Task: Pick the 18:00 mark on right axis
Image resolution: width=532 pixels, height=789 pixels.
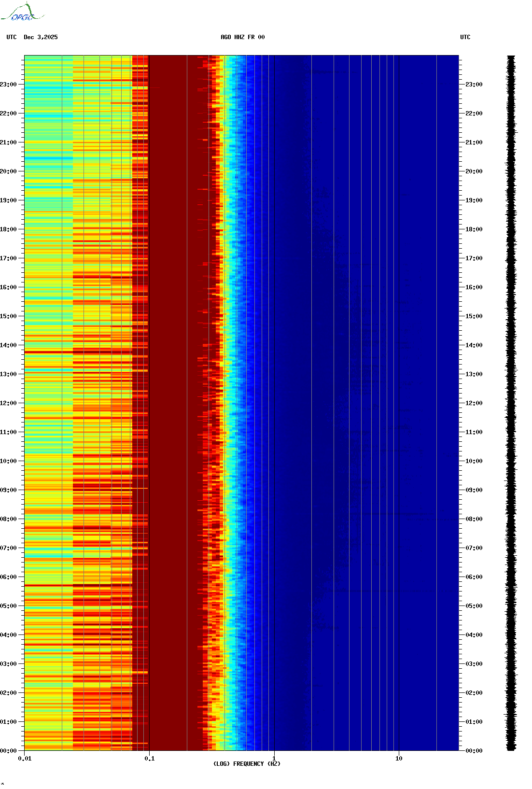Action: coord(474,229)
